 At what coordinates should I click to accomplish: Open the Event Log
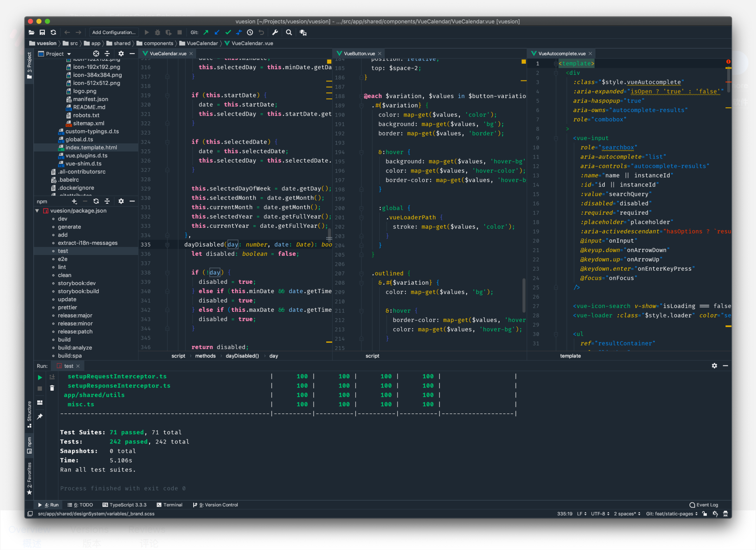click(704, 505)
